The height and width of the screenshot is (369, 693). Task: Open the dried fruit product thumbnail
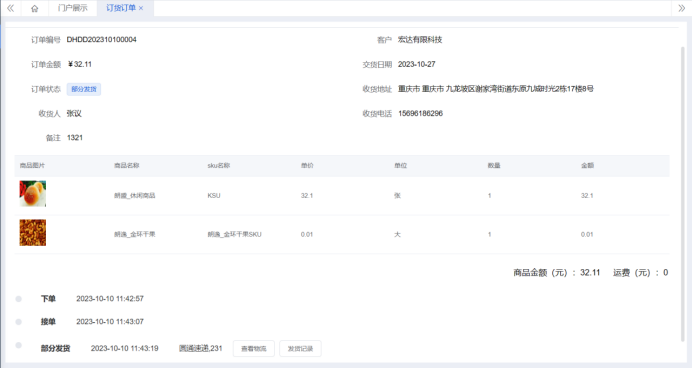(x=33, y=232)
